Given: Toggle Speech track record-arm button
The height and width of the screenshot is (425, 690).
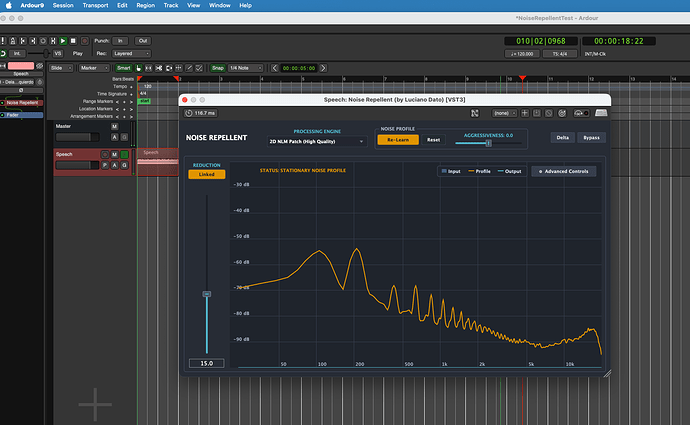Looking at the screenshot, I should point(105,154).
